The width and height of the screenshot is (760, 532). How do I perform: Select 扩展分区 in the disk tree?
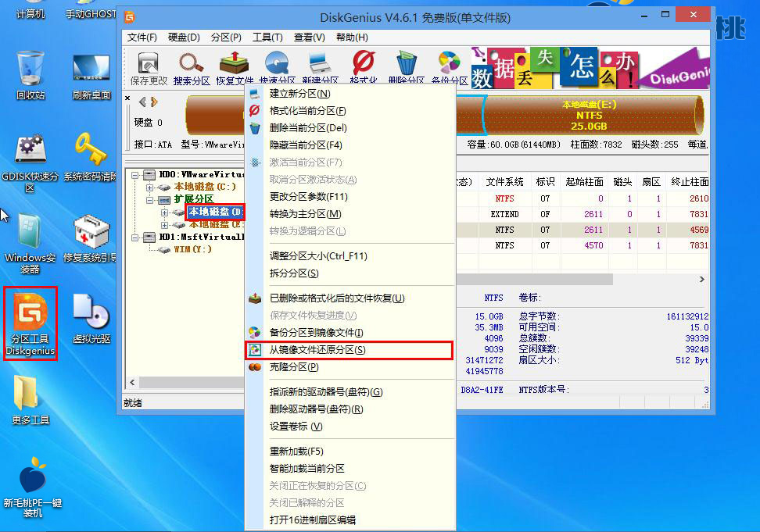pyautogui.click(x=193, y=199)
